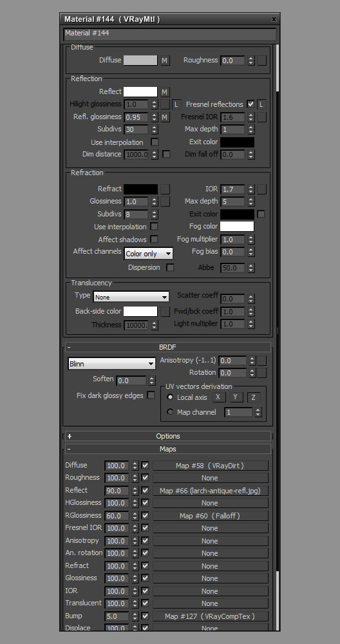The height and width of the screenshot is (644, 340).
Task: Click the refraction Max depth spinner
Action: 251,201
